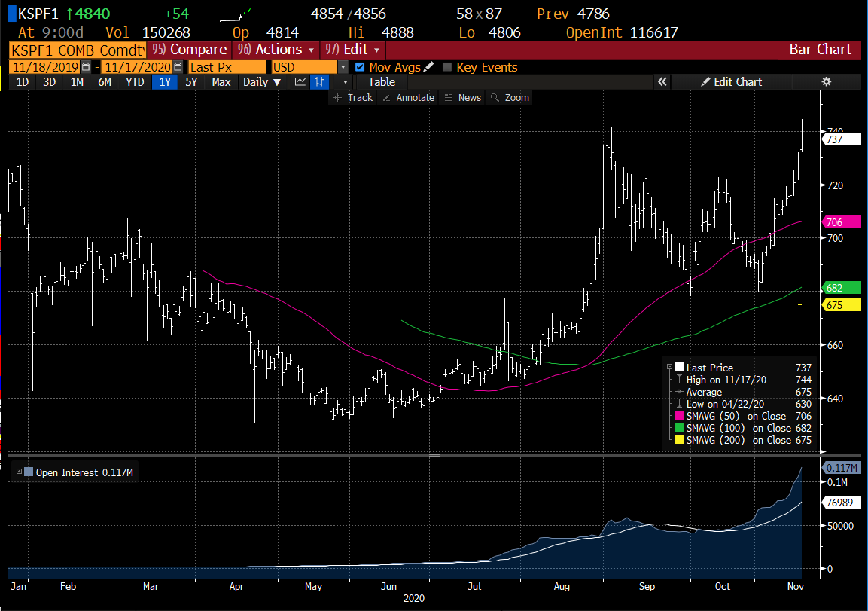Switch to line chart type icon
This screenshot has width=868, height=611.
tap(300, 81)
